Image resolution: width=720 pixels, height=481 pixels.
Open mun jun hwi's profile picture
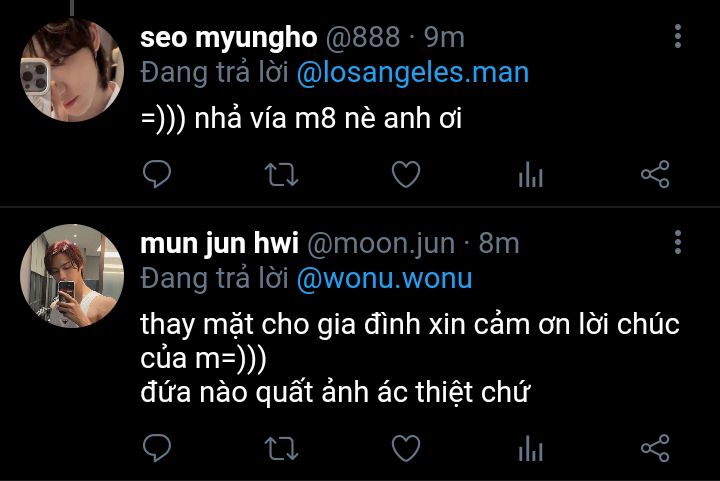[72, 276]
